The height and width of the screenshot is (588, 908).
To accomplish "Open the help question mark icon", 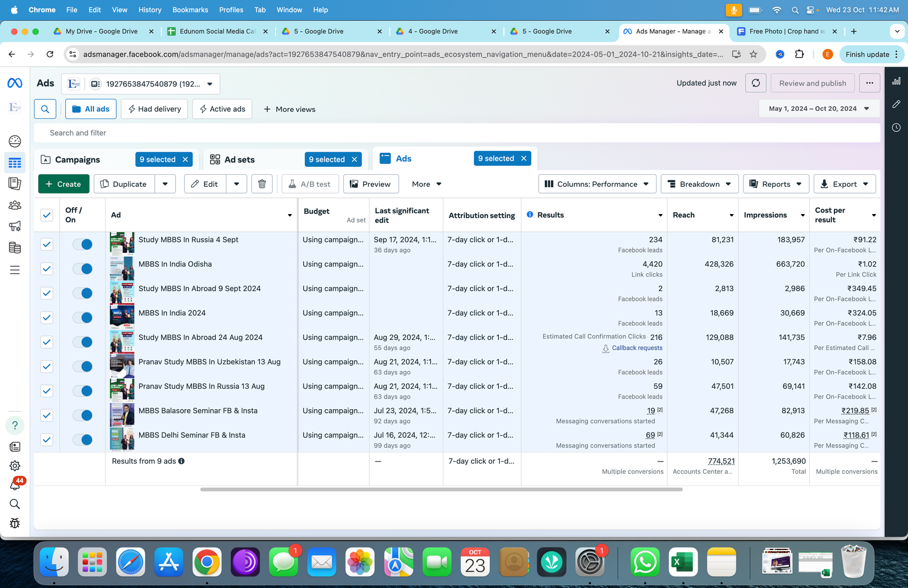I will 15,425.
